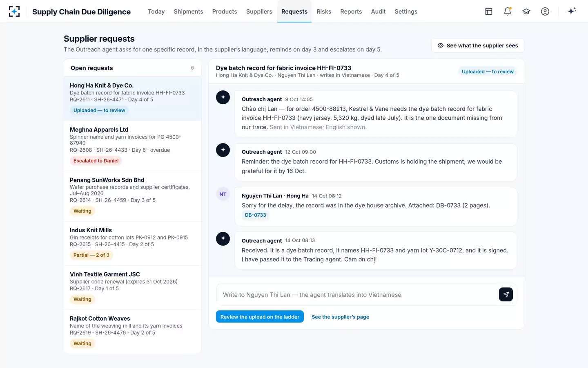Go to the Reports tab
The height and width of the screenshot is (368, 588).
(x=351, y=11)
